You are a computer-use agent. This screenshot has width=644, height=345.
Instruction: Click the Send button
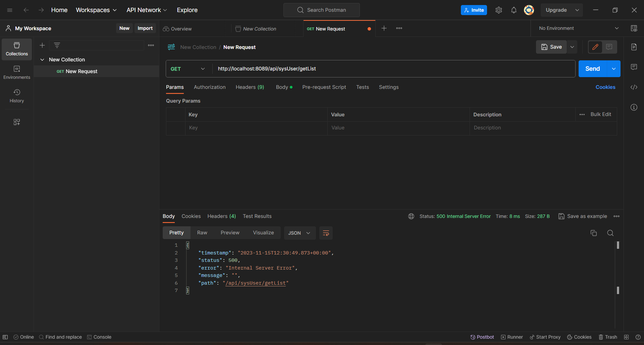pos(593,69)
